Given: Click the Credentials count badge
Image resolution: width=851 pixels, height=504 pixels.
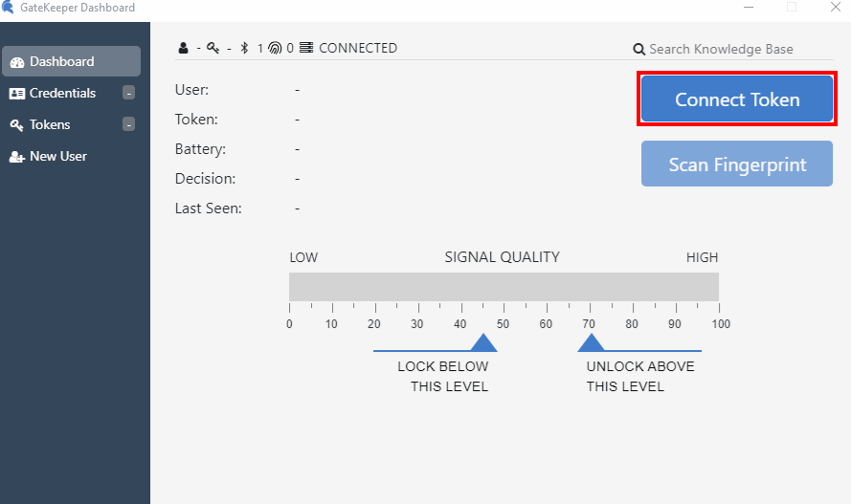Looking at the screenshot, I should click(128, 93).
